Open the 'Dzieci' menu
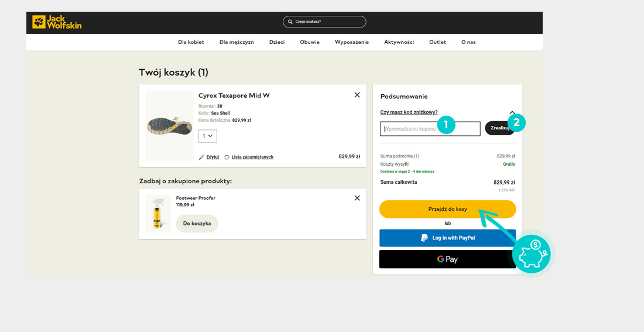Viewport: 644px width, 332px height. (x=277, y=42)
